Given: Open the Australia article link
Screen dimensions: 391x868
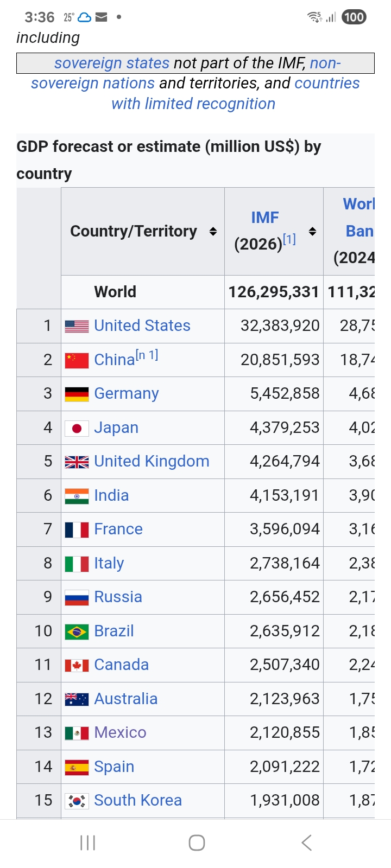Looking at the screenshot, I should [x=126, y=699].
